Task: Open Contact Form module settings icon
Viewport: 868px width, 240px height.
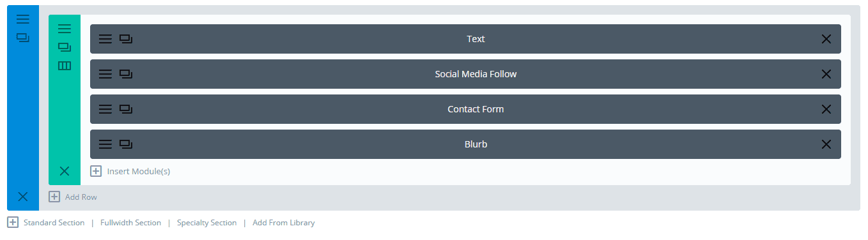Action: tap(105, 109)
